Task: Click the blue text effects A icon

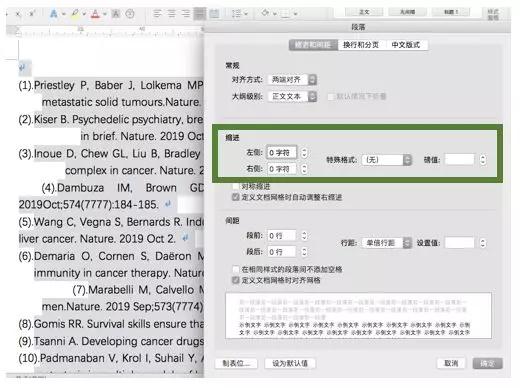Action: click(53, 14)
